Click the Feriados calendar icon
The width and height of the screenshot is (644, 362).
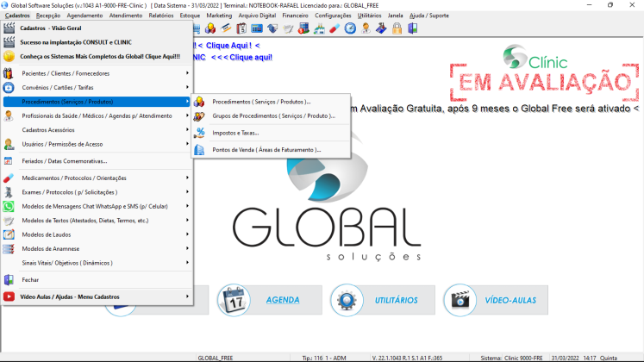coord(9,161)
